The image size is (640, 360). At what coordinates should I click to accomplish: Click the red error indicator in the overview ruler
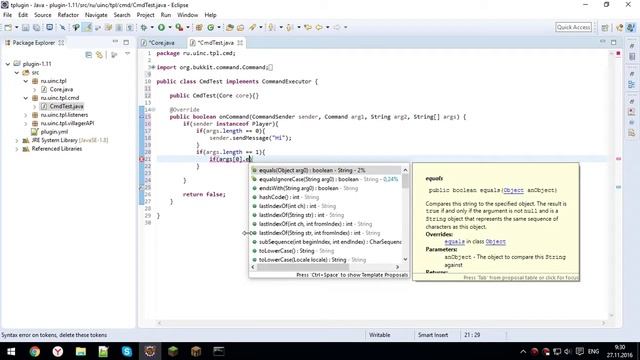tap(618, 53)
